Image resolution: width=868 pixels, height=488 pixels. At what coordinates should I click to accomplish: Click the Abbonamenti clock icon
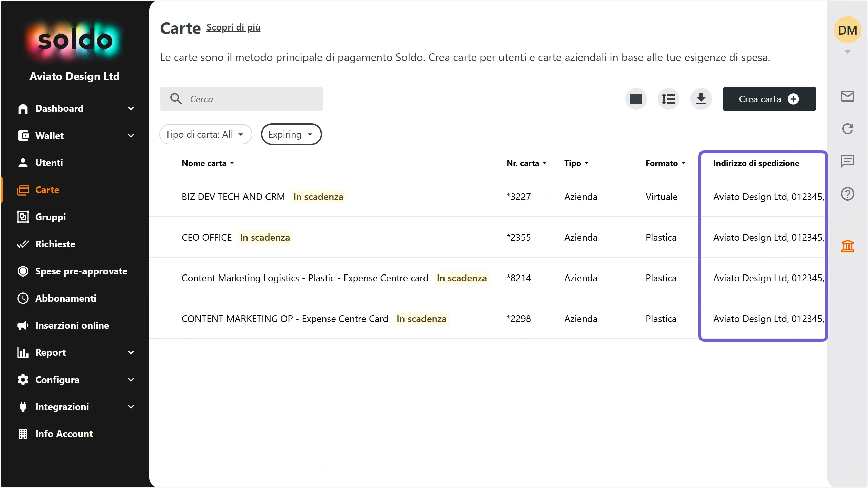[23, 298]
